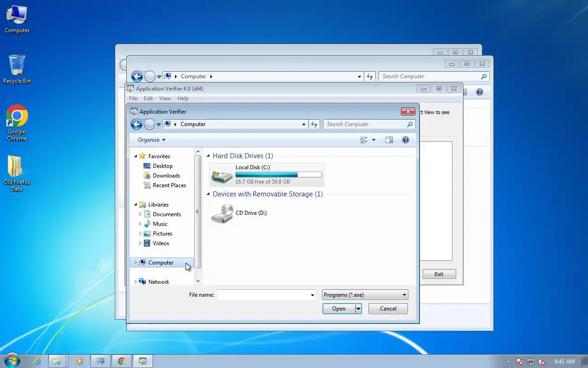Open the Organize menu
Viewport: 588px width, 368px height.
tap(152, 140)
